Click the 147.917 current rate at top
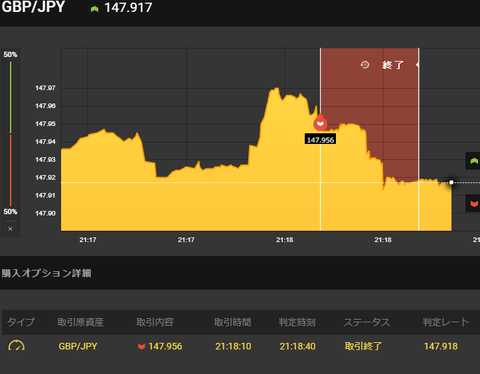This screenshot has height=374, width=480. (x=128, y=8)
